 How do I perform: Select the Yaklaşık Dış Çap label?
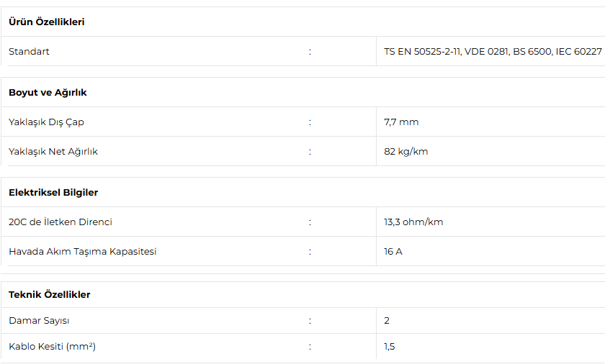tap(46, 122)
